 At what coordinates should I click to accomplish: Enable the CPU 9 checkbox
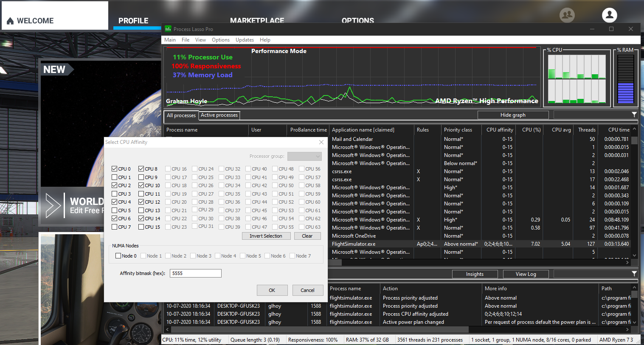pos(141,177)
